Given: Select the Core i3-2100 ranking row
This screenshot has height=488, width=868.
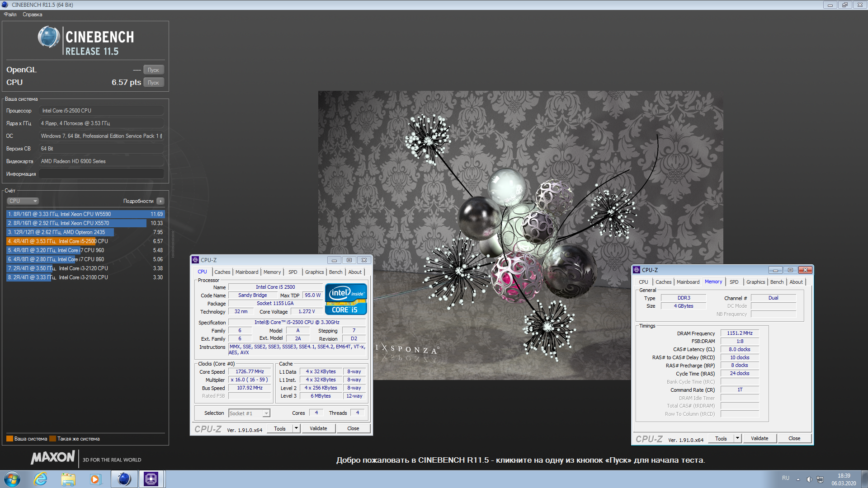Looking at the screenshot, I should (85, 277).
